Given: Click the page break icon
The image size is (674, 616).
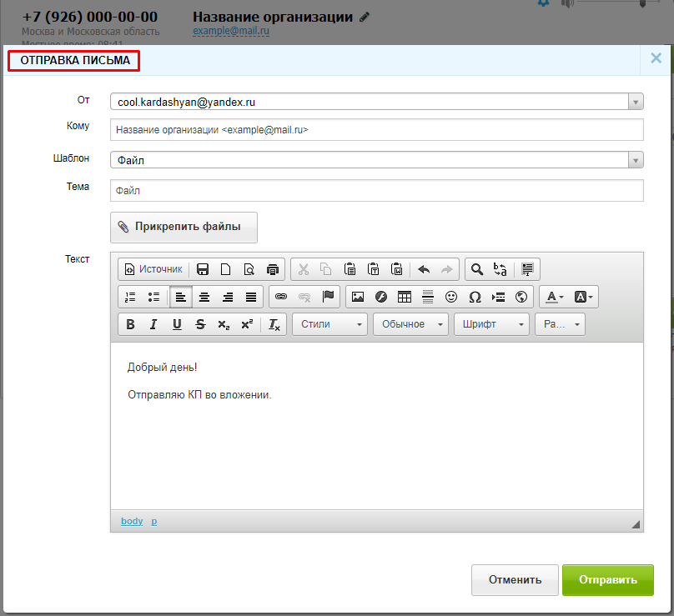Looking at the screenshot, I should tap(498, 297).
